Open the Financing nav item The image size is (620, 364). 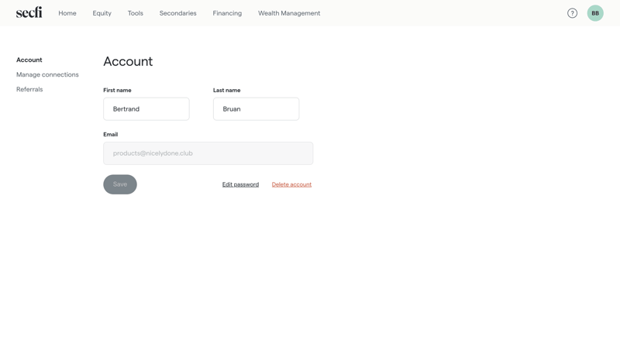pyautogui.click(x=227, y=13)
